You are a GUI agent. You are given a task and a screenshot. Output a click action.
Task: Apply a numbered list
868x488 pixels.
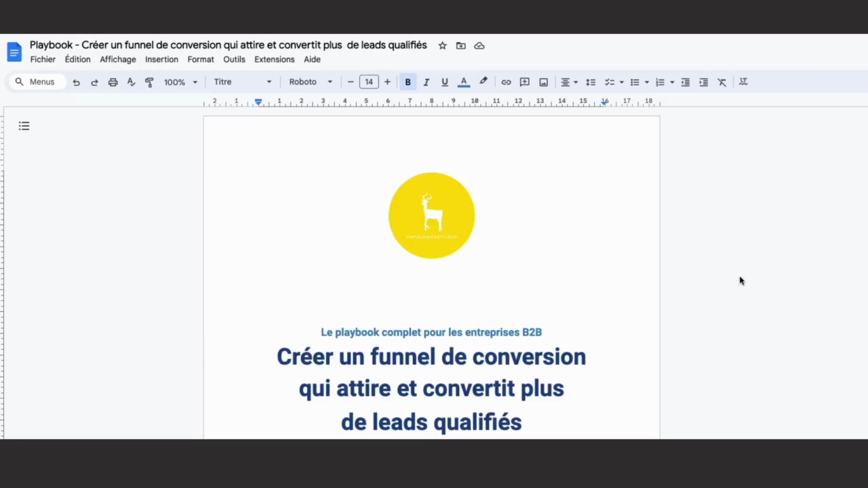[660, 82]
